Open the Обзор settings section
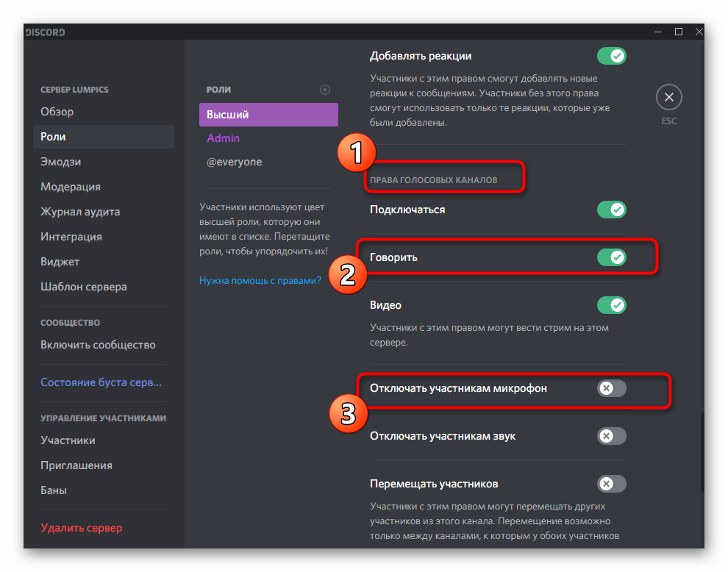This screenshot has width=728, height=572. pyautogui.click(x=104, y=112)
